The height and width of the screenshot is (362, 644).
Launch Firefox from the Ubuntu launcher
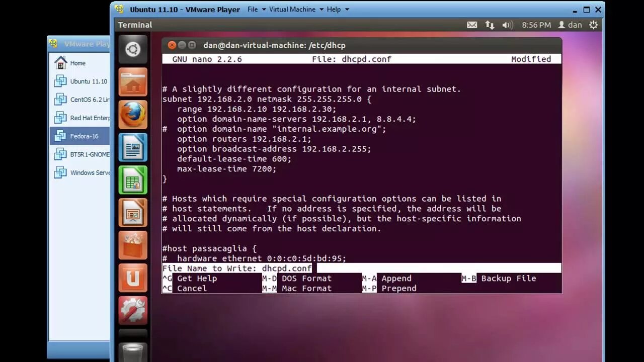click(133, 115)
